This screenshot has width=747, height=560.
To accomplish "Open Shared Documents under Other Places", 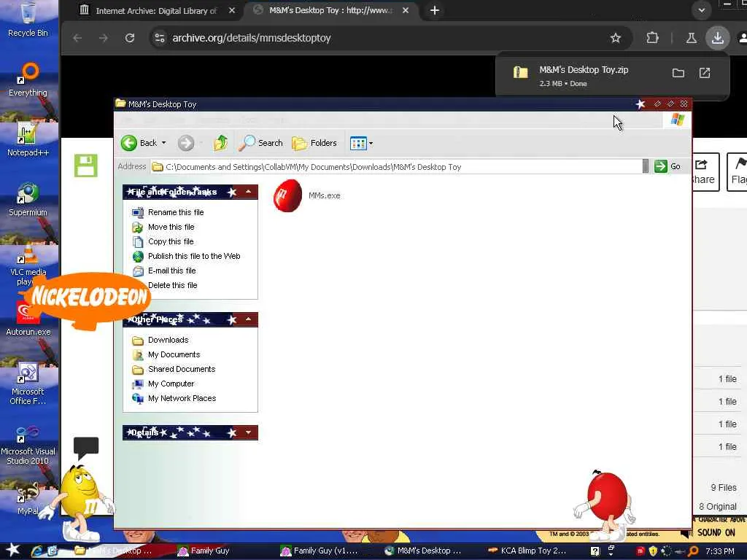I will [182, 369].
